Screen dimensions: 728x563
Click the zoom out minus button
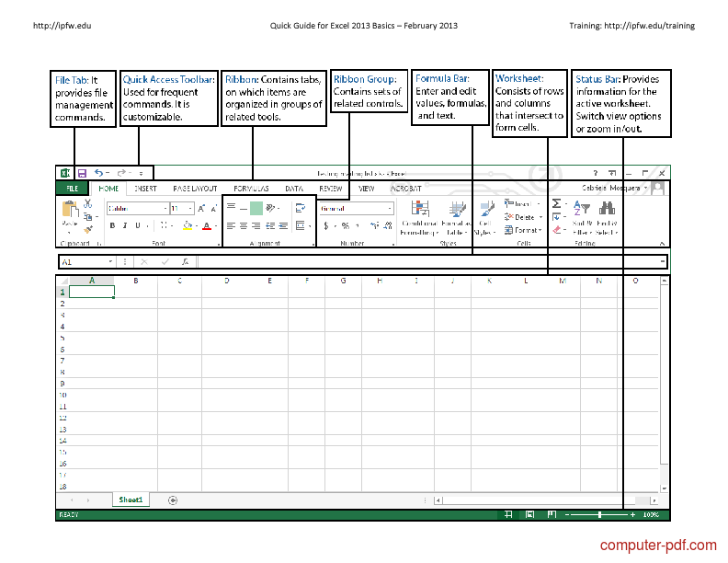567,514
